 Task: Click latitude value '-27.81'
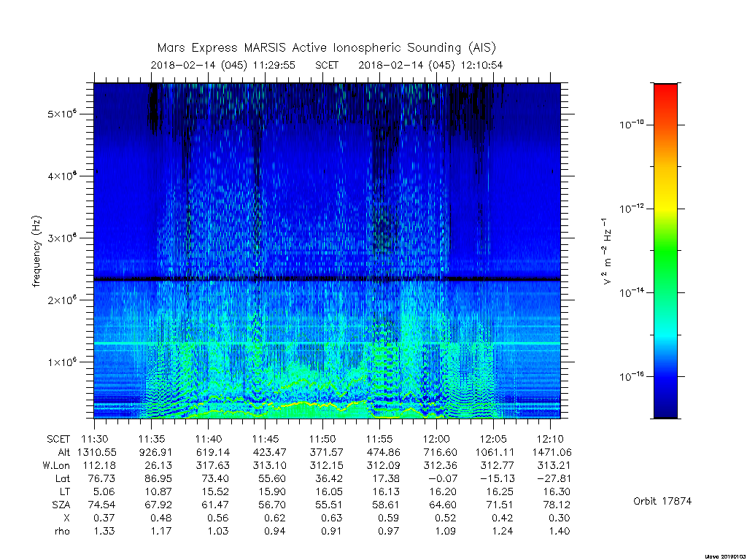coord(554,478)
